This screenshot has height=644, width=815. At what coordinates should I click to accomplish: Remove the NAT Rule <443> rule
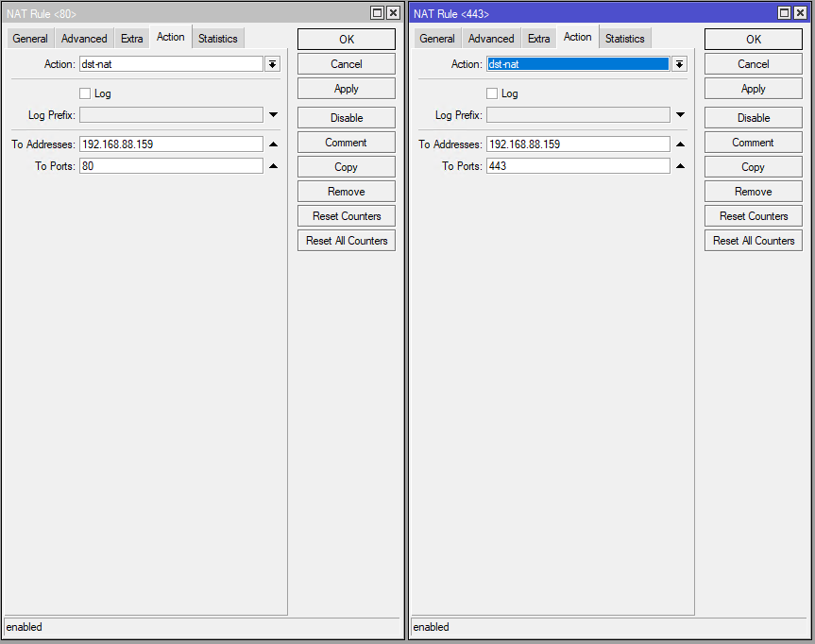click(754, 192)
